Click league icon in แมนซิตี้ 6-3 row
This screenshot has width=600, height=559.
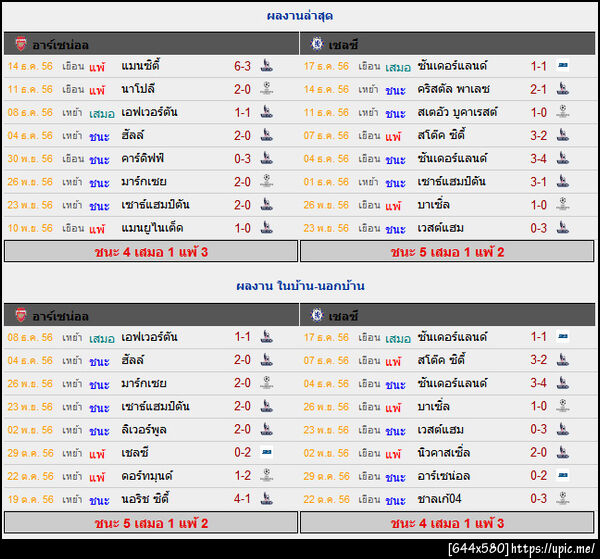click(x=266, y=66)
